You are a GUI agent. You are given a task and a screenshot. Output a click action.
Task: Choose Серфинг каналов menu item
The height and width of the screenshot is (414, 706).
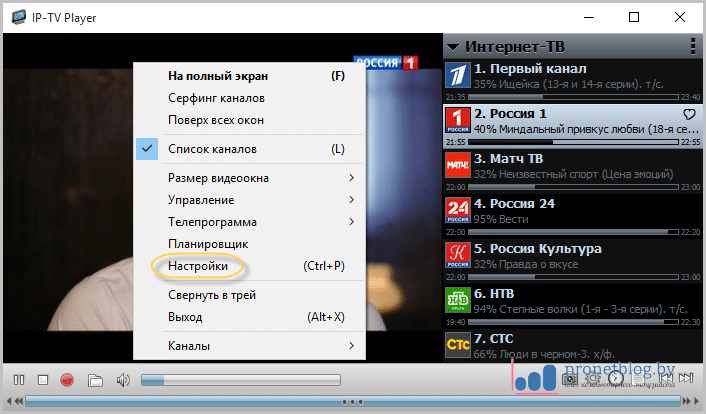[x=249, y=98]
